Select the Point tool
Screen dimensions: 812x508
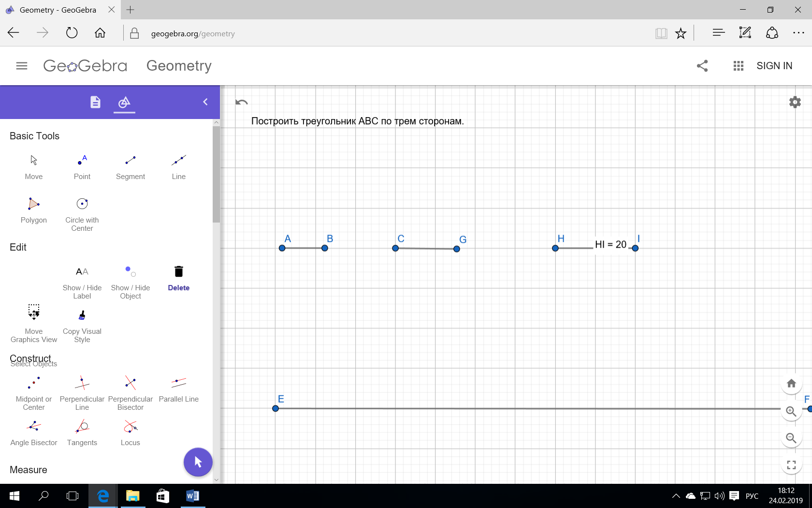point(82,167)
